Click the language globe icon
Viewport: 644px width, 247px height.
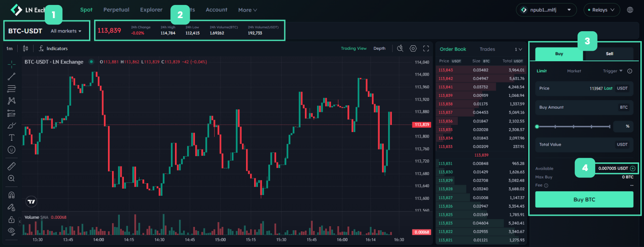pos(630,9)
